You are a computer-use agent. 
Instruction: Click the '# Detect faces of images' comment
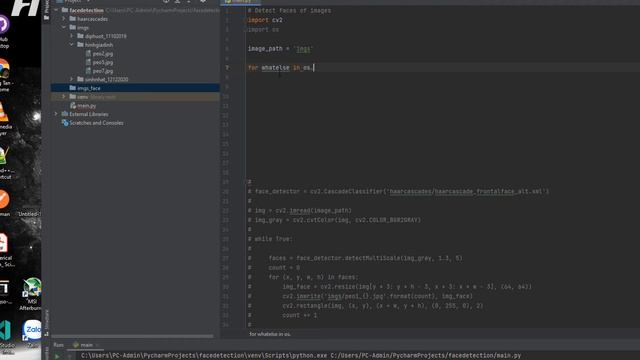(x=289, y=10)
